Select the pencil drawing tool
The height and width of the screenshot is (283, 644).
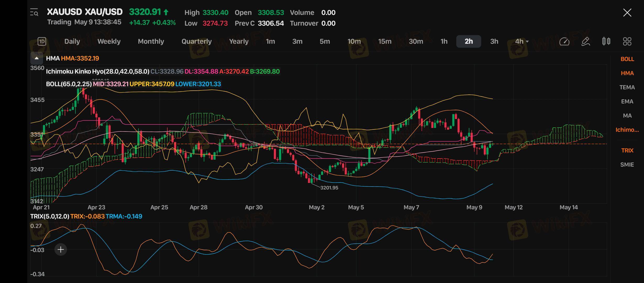pyautogui.click(x=585, y=41)
